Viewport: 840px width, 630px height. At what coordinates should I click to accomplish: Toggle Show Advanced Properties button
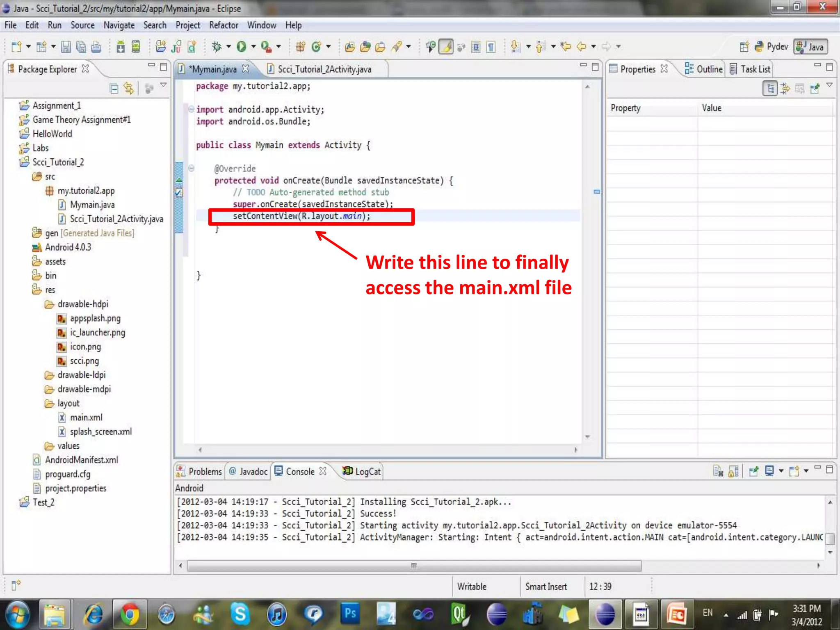[x=785, y=88]
